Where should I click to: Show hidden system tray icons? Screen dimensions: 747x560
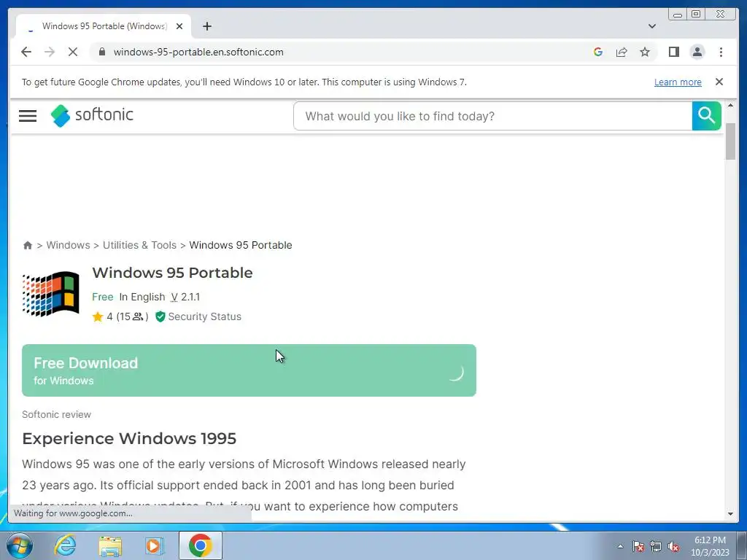coord(620,546)
